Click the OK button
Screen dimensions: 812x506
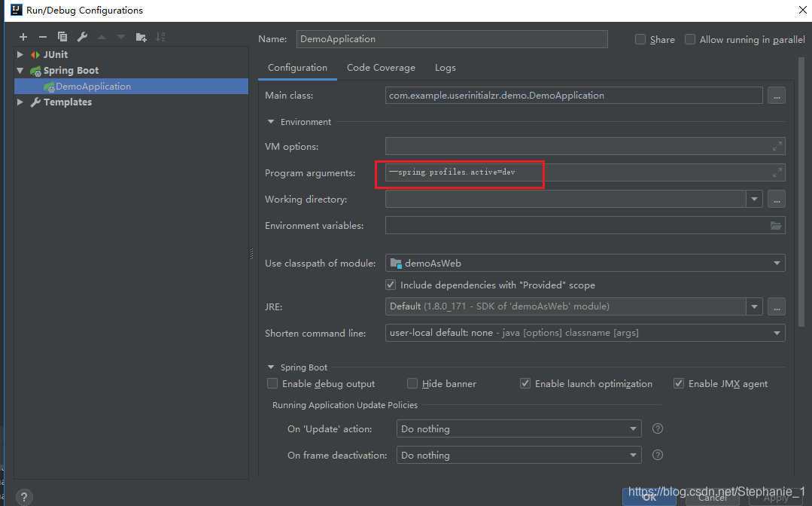point(649,498)
